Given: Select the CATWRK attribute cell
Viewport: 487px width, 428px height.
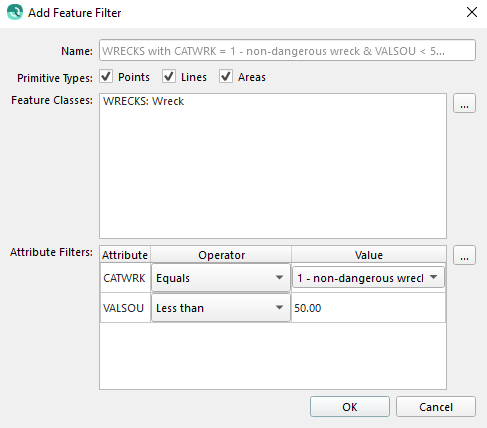Looking at the screenshot, I should pyautogui.click(x=125, y=278).
